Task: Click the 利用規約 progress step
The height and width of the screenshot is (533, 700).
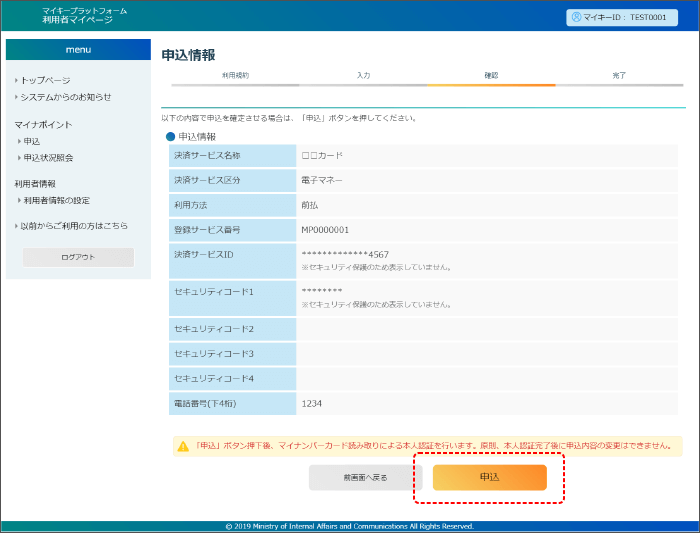Action: [x=235, y=76]
